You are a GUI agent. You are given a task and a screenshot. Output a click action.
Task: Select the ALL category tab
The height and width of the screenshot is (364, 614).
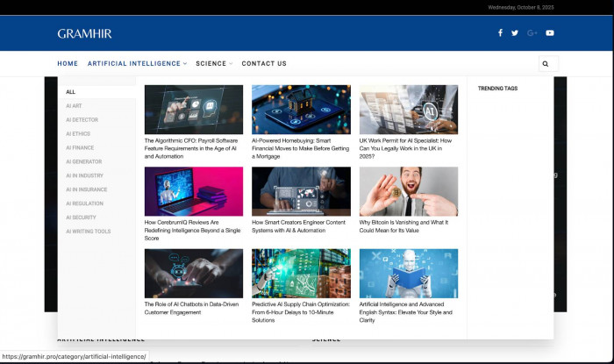pos(71,92)
